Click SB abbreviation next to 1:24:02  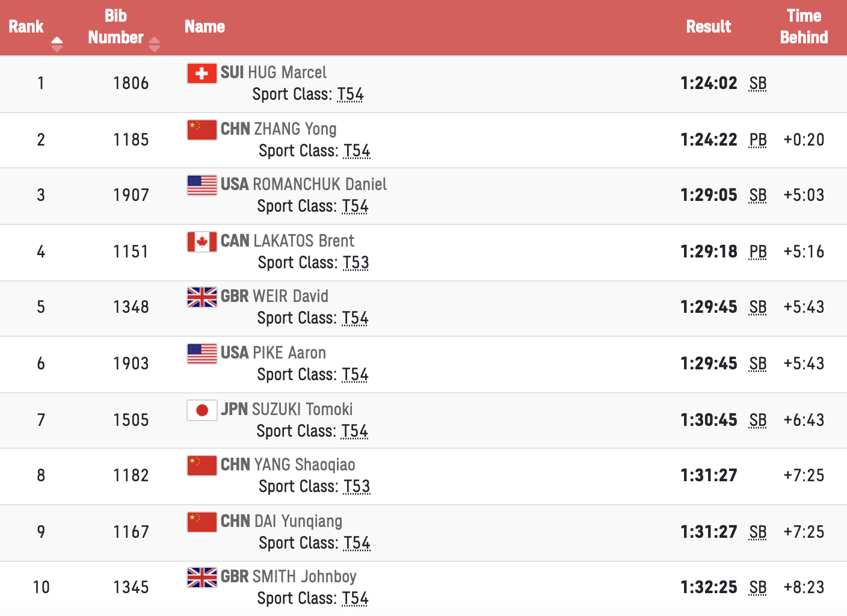757,84
